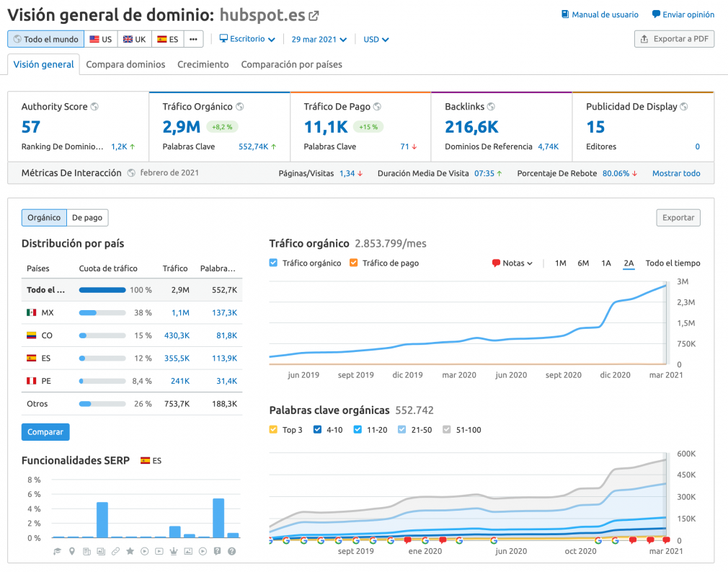The image size is (728, 572).
Task: Click the Métricas De Interacción globe icon
Action: pos(131,173)
